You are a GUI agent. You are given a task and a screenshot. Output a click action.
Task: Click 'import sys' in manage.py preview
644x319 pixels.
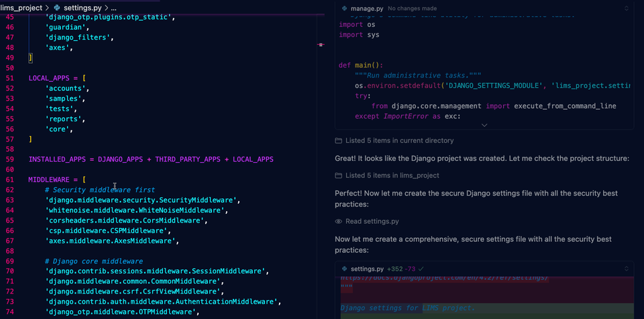[x=359, y=35]
